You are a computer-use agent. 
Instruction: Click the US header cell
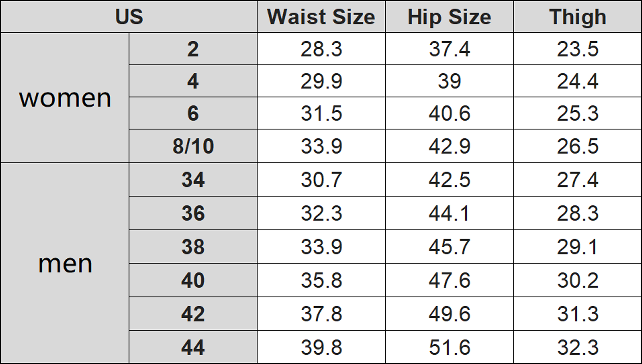click(129, 17)
